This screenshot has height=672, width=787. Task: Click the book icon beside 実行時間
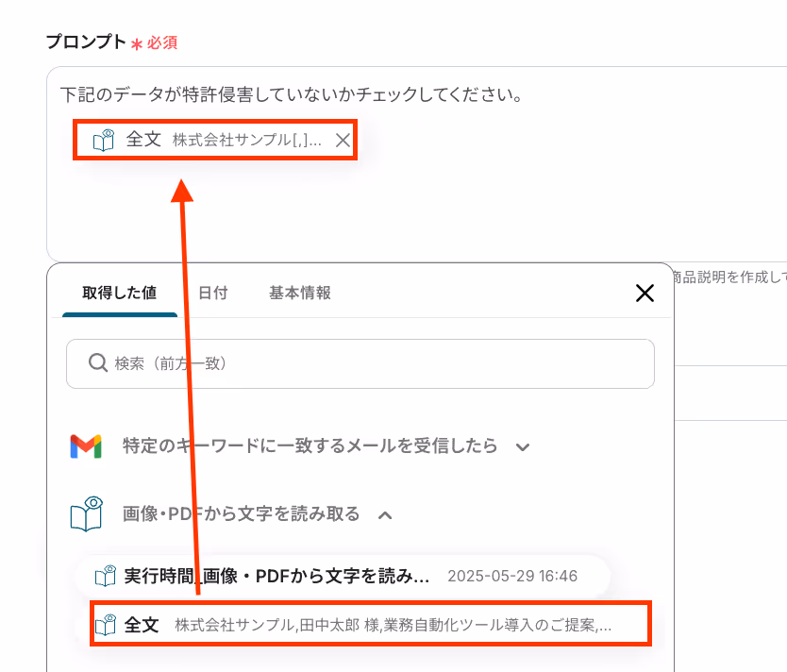pyautogui.click(x=106, y=576)
